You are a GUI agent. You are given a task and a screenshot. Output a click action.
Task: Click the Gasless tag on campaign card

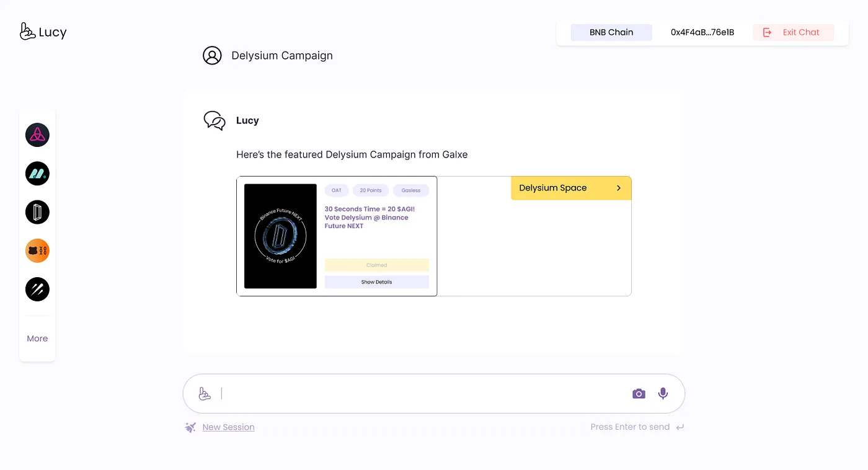pos(410,190)
